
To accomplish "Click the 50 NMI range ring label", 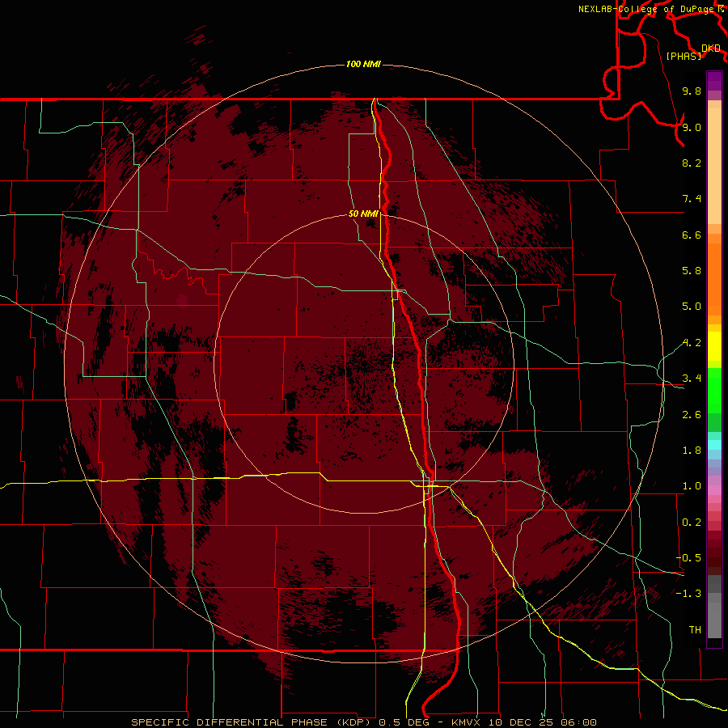I will pos(363,214).
